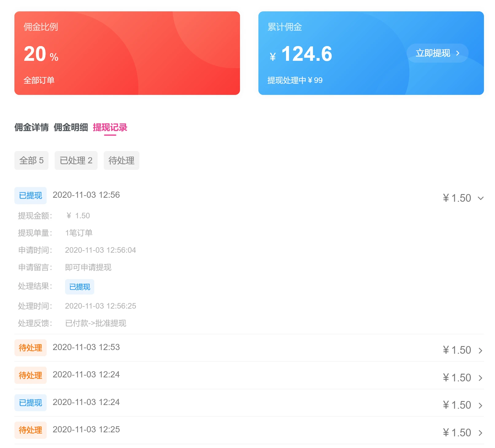
Task: Expand the 12:53 pending record chevron
Action: (481, 351)
